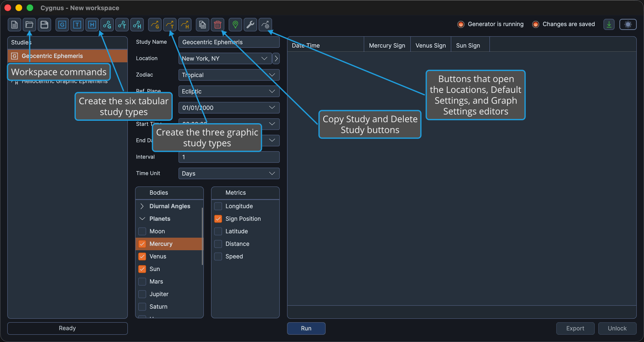This screenshot has height=342, width=644.
Task: Uncheck the Venus body checkbox
Action: 142,256
